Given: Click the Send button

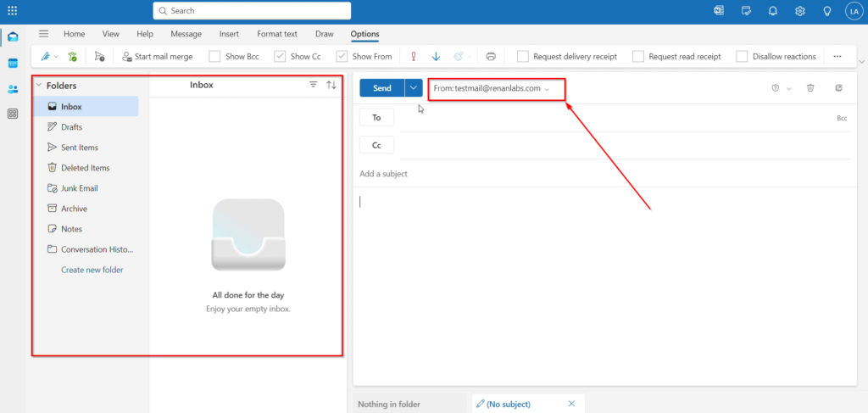Looking at the screenshot, I should pos(382,88).
